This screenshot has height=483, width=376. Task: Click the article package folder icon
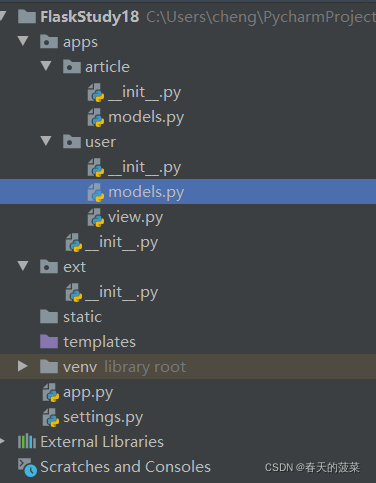(x=72, y=66)
